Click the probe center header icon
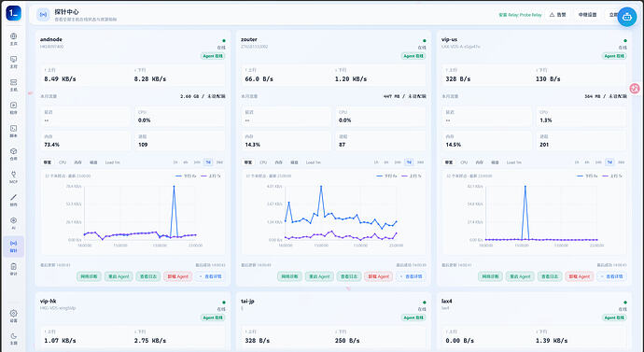 [43, 15]
